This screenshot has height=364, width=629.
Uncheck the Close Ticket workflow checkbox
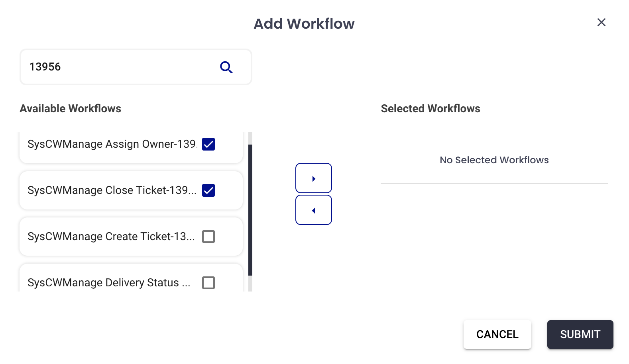[208, 190]
